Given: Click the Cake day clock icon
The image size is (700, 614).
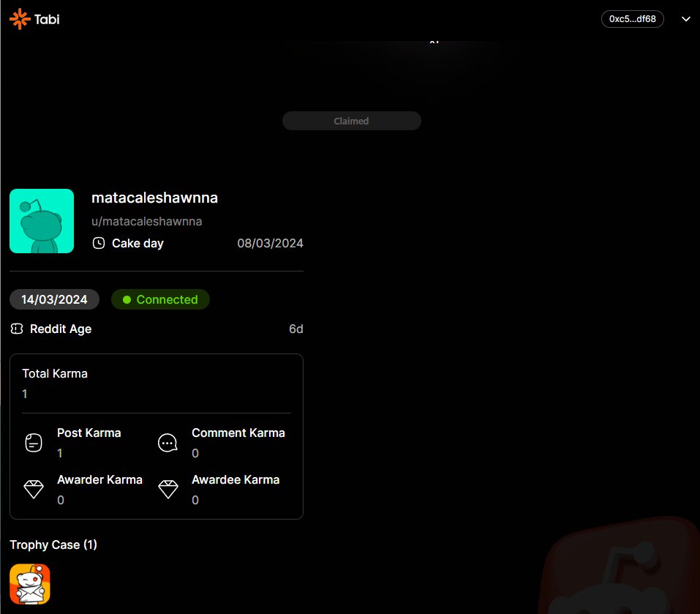Looking at the screenshot, I should click(x=99, y=244).
